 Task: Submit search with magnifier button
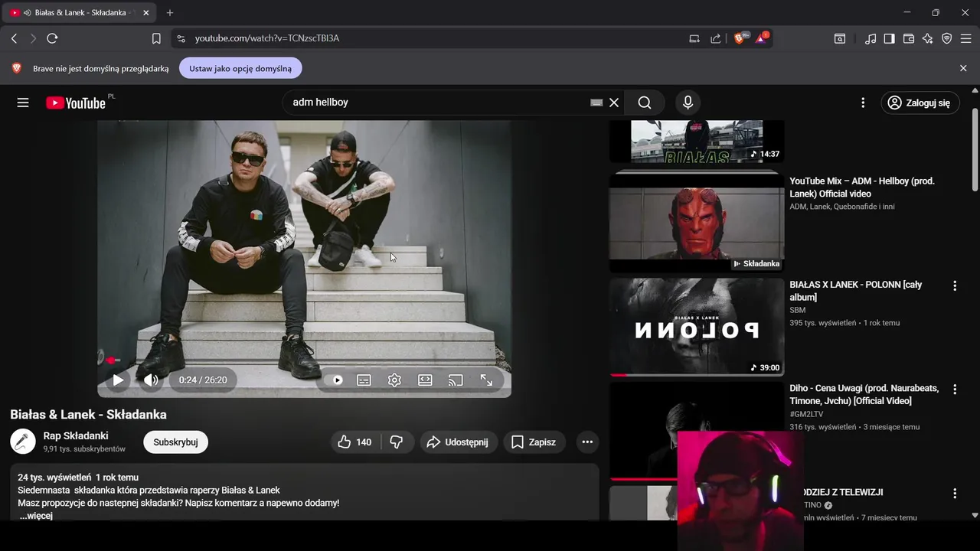tap(645, 103)
